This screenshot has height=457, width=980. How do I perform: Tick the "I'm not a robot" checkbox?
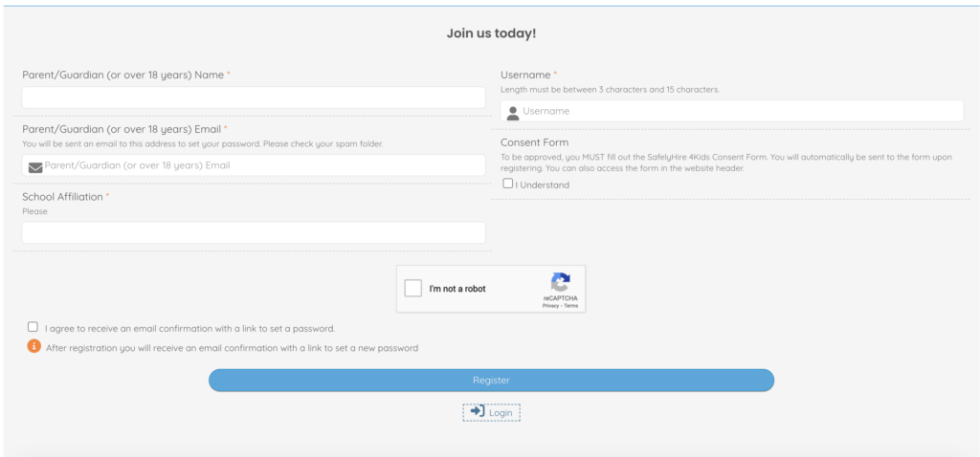click(413, 289)
